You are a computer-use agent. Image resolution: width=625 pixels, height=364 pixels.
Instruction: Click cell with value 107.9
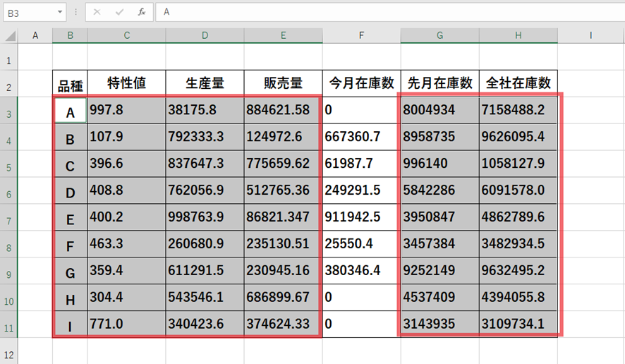[x=126, y=137]
